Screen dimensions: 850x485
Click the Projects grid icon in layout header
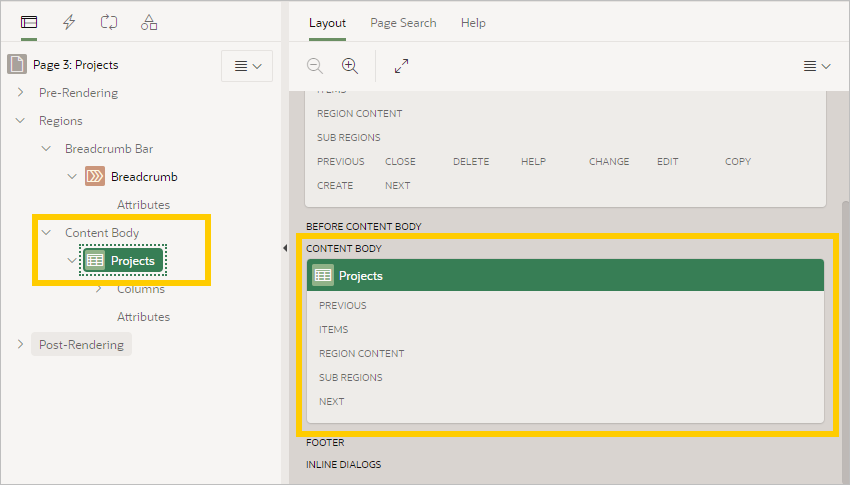323,275
